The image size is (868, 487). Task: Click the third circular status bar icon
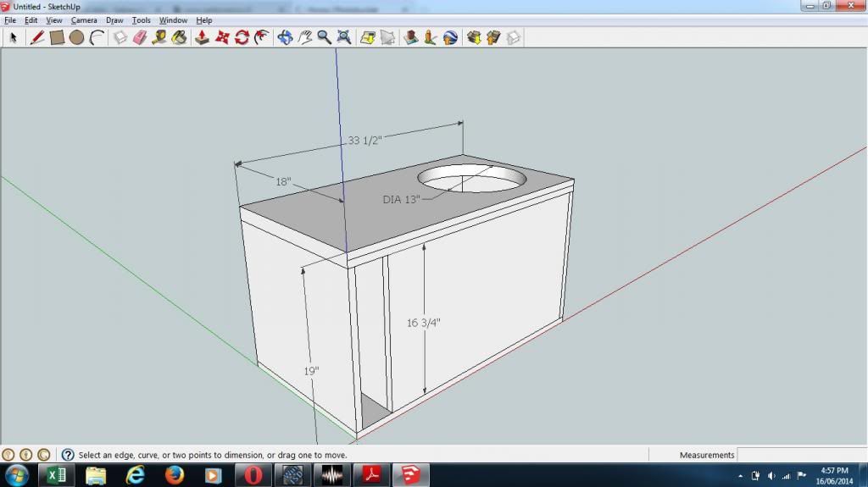click(x=44, y=455)
